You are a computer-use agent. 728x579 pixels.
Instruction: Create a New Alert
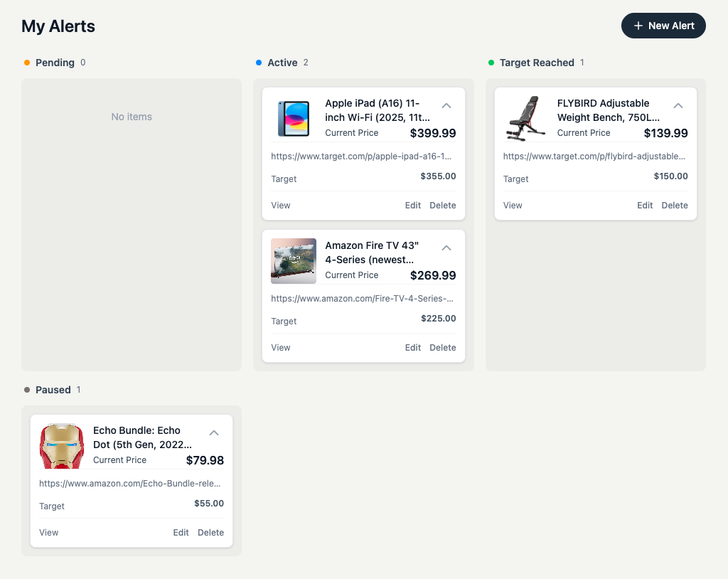point(663,26)
